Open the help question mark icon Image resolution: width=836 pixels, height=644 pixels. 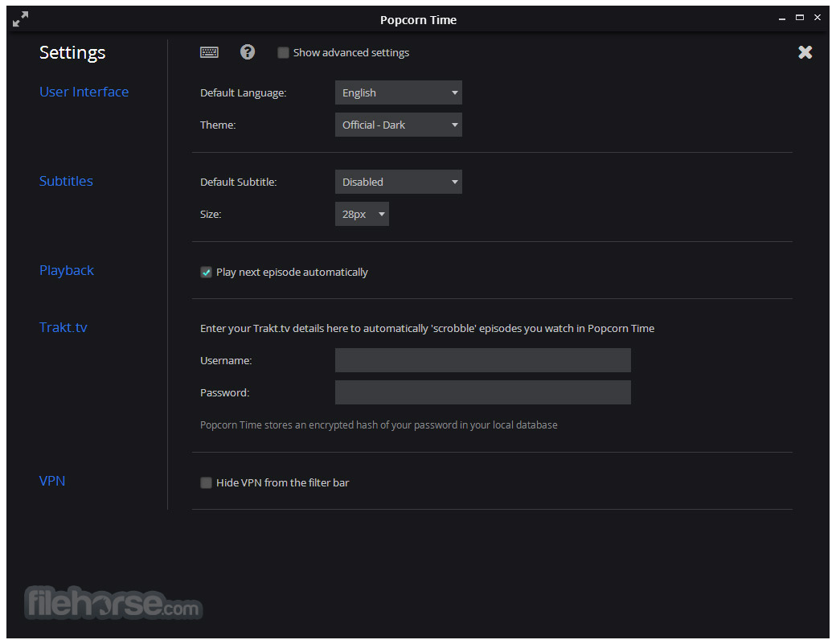[248, 51]
